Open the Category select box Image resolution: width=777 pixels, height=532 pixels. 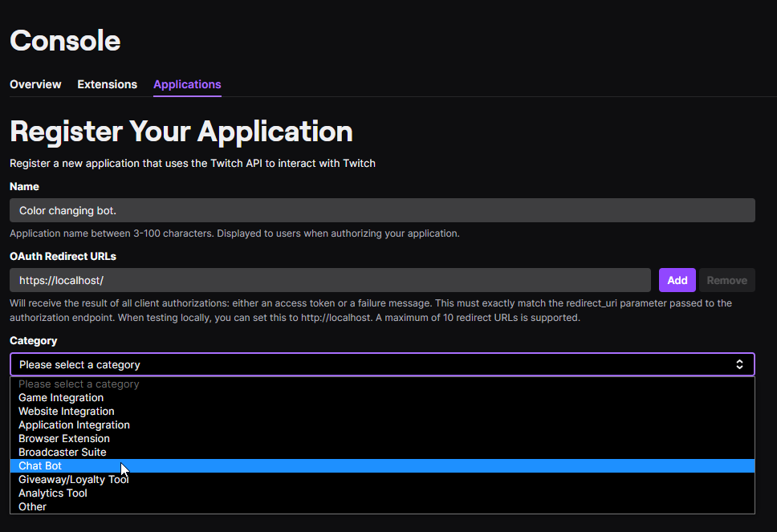click(382, 364)
